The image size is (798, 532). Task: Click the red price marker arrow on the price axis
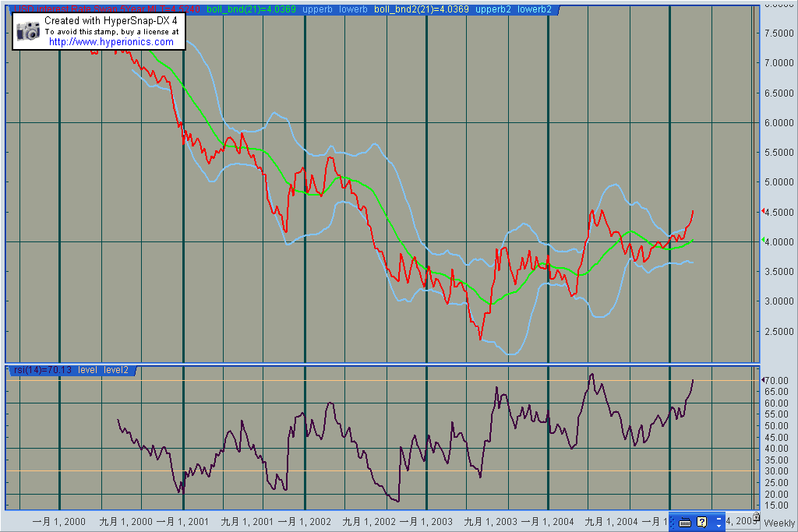pyautogui.click(x=764, y=211)
